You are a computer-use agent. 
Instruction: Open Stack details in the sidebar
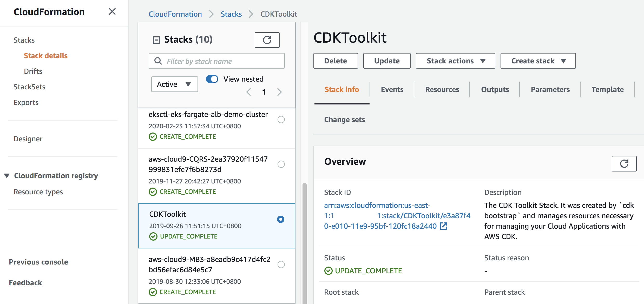[46, 56]
